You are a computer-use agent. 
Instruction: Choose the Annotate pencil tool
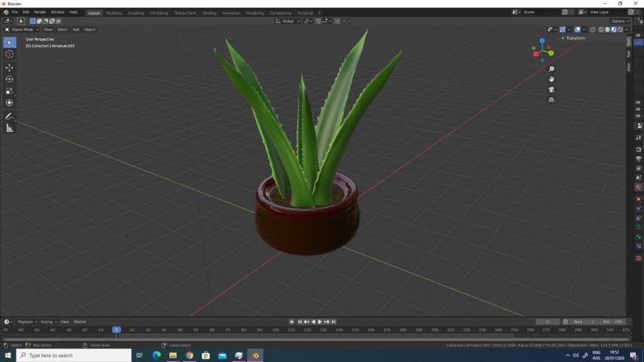click(x=9, y=116)
